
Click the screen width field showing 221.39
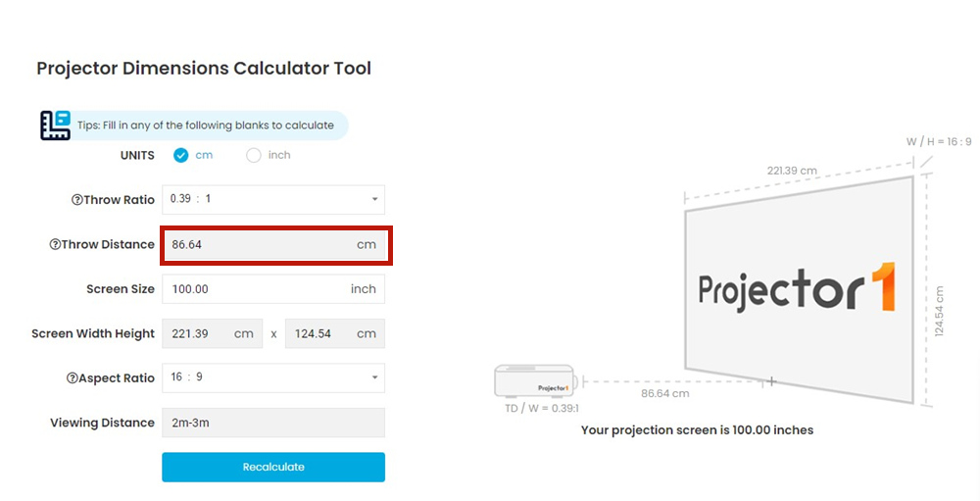tap(211, 333)
